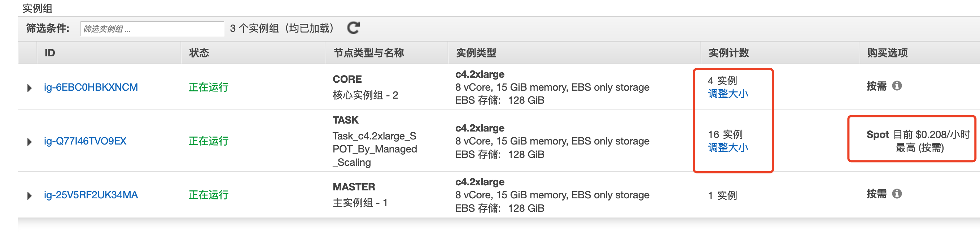This screenshot has width=980, height=237.
Task: Sort by the 状态 column header
Action: point(199,53)
